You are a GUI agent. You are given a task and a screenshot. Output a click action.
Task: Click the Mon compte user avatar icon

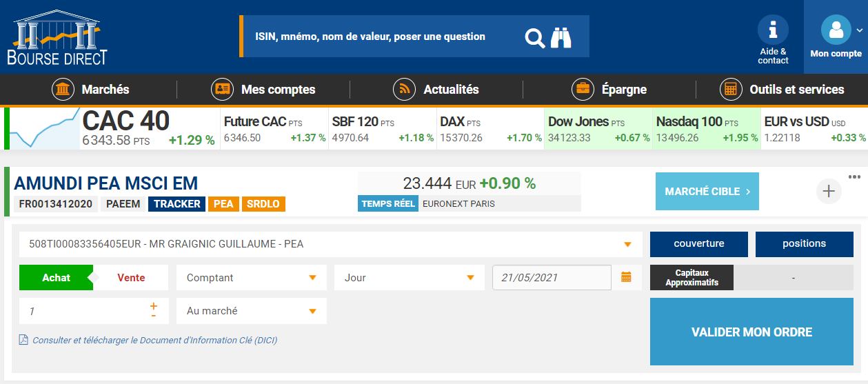point(836,30)
